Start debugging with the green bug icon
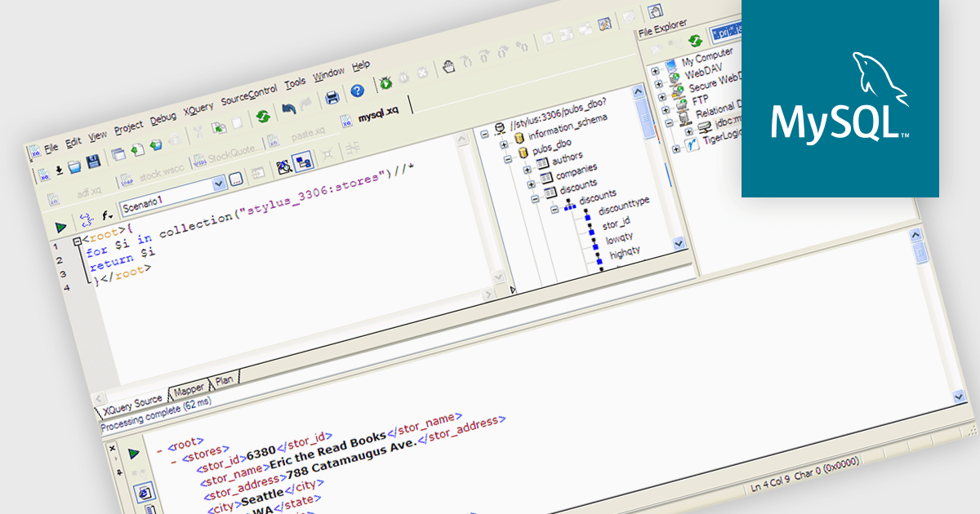Screen dimensions: 980x514 tap(385, 81)
